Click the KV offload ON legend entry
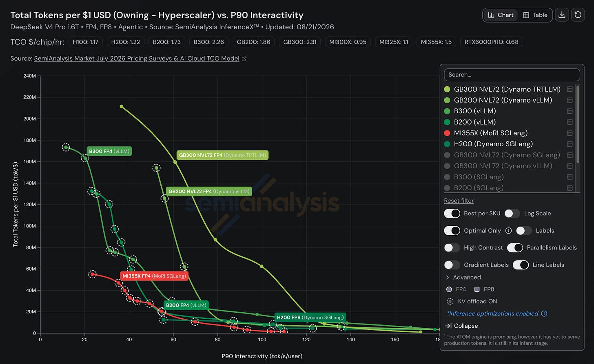The image size is (594, 364). coord(472,302)
